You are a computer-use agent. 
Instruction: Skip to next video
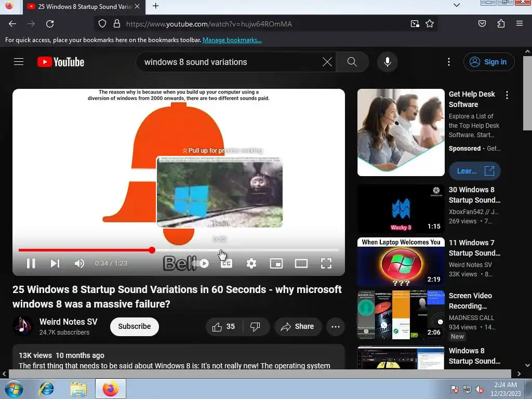pos(55,263)
